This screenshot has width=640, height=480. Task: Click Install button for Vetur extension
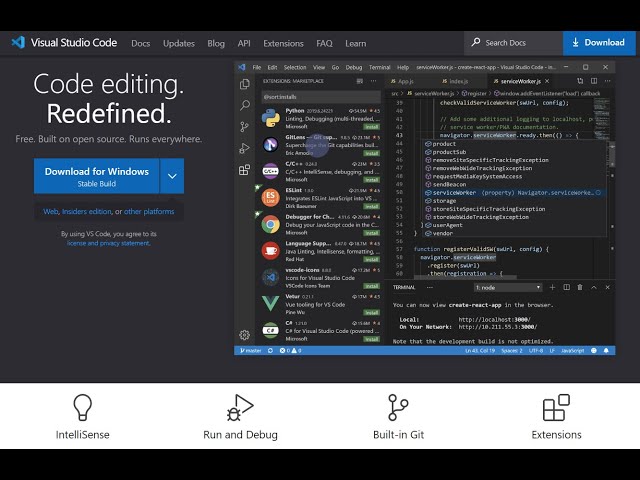(x=372, y=313)
